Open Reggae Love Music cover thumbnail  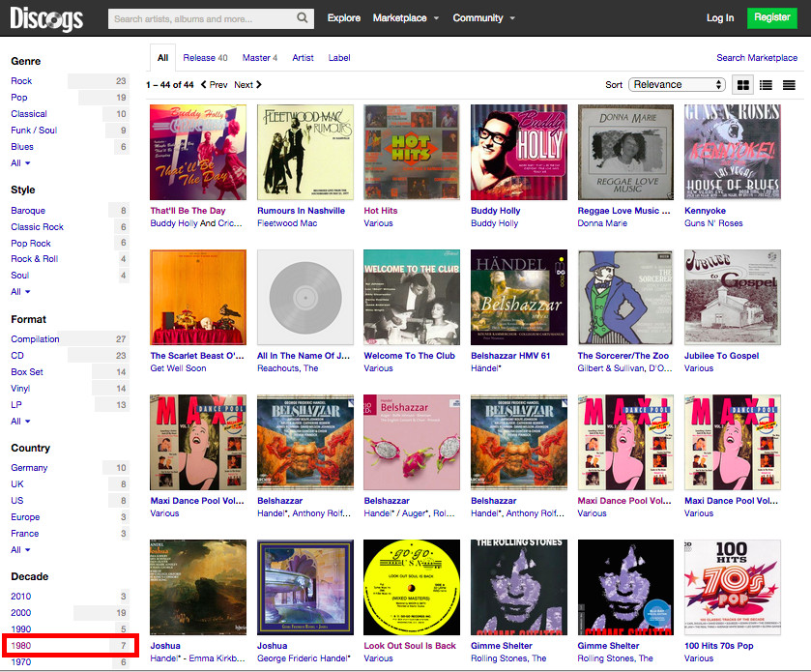(x=625, y=152)
